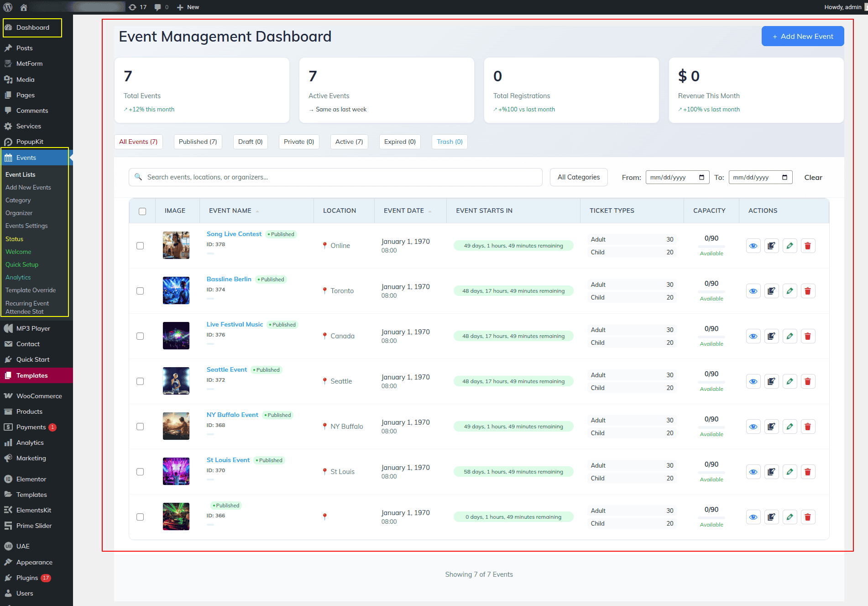Click the capacity progress bar for Song Live Contest
The width and height of the screenshot is (868, 606).
[711, 247]
